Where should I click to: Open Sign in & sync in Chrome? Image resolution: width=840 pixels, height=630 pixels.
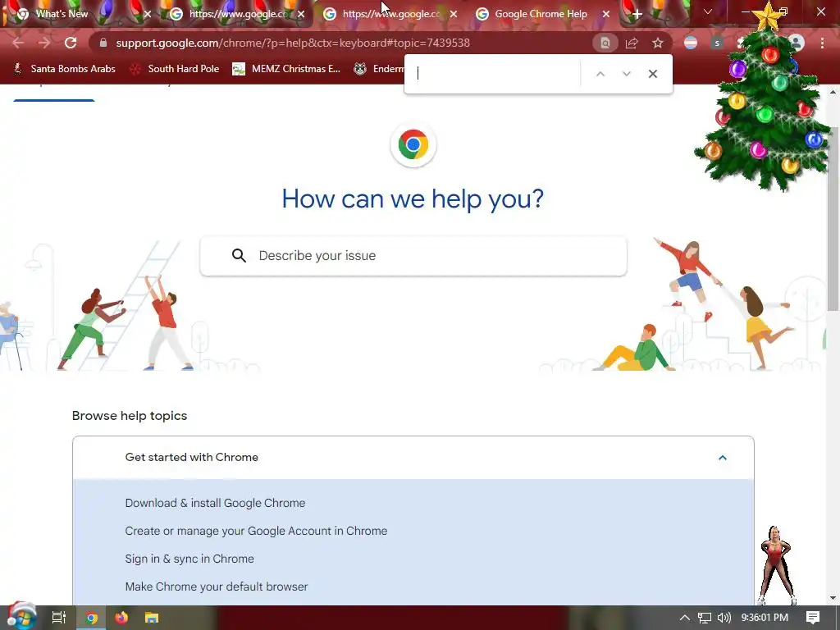click(x=189, y=559)
